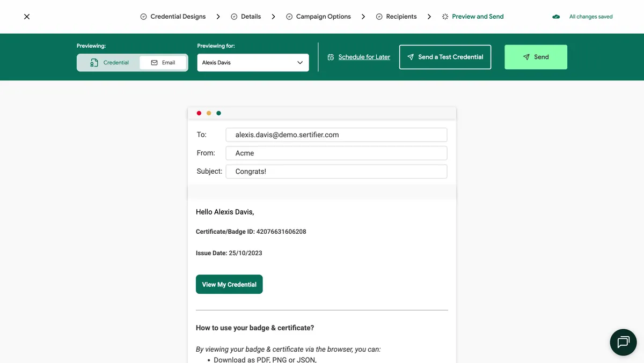Click the spinner icon next to Preview and Send

pos(444,17)
